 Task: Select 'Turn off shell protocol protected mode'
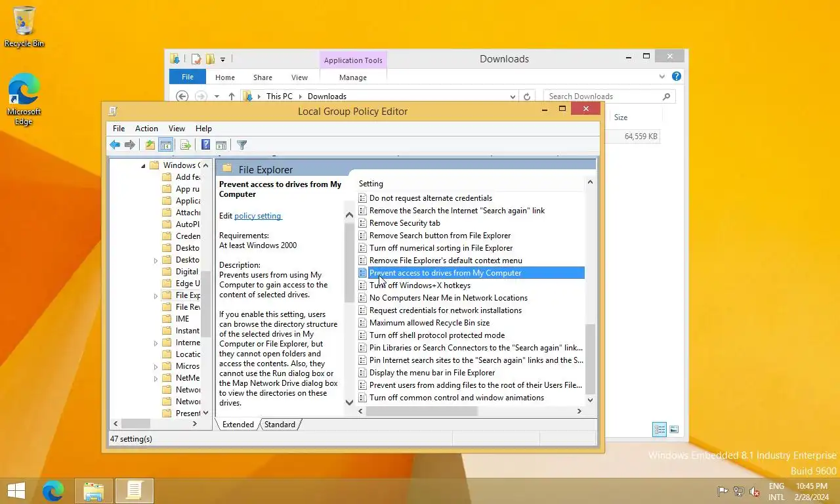coord(437,335)
